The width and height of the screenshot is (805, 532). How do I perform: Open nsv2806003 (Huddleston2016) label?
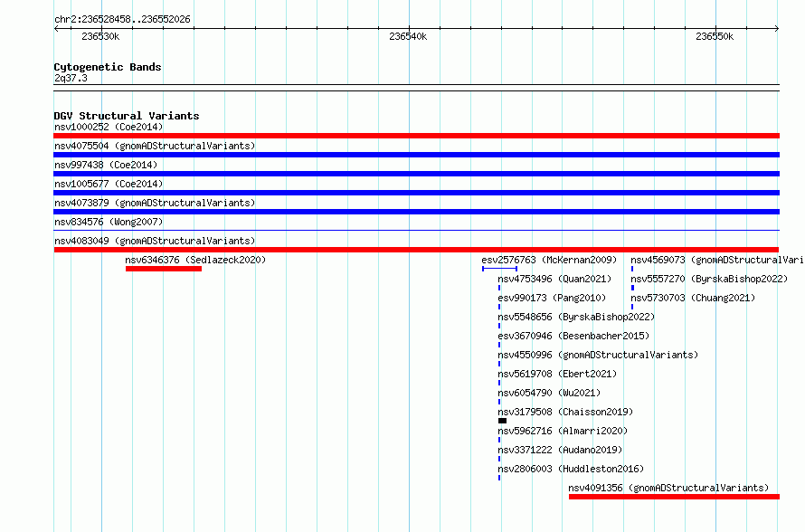click(x=571, y=469)
